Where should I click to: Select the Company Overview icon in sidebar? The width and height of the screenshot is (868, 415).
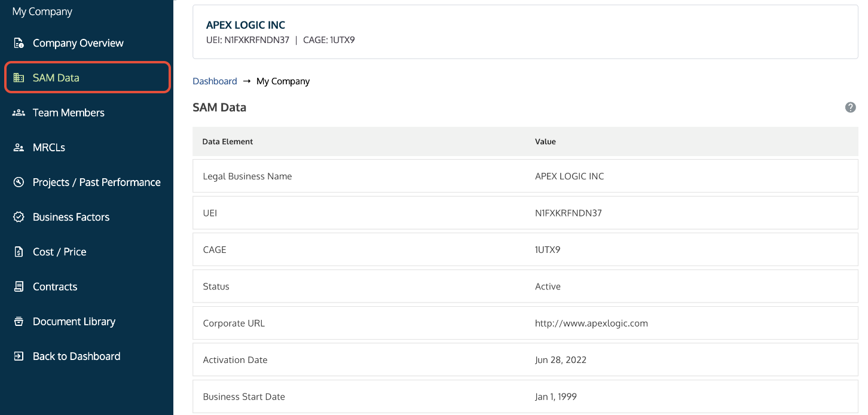click(19, 42)
